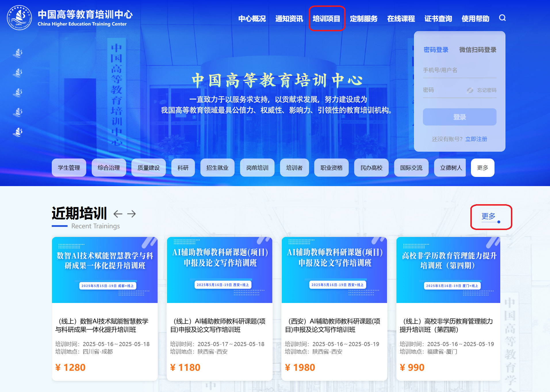Open the 职业资格 category
This screenshot has width=550, height=392.
(x=331, y=168)
